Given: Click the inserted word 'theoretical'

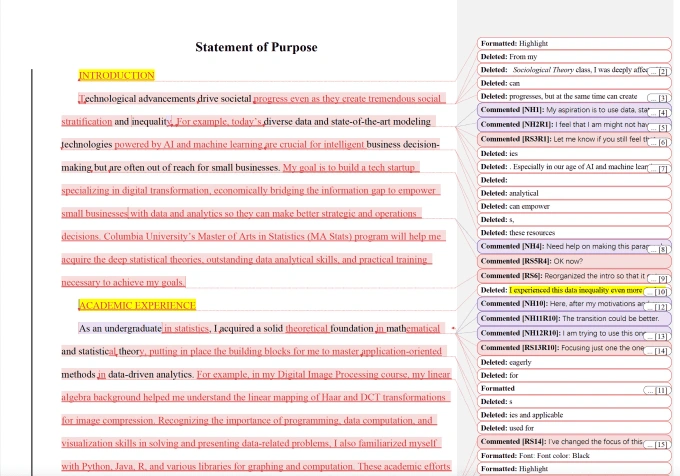Looking at the screenshot, I should tap(307, 328).
